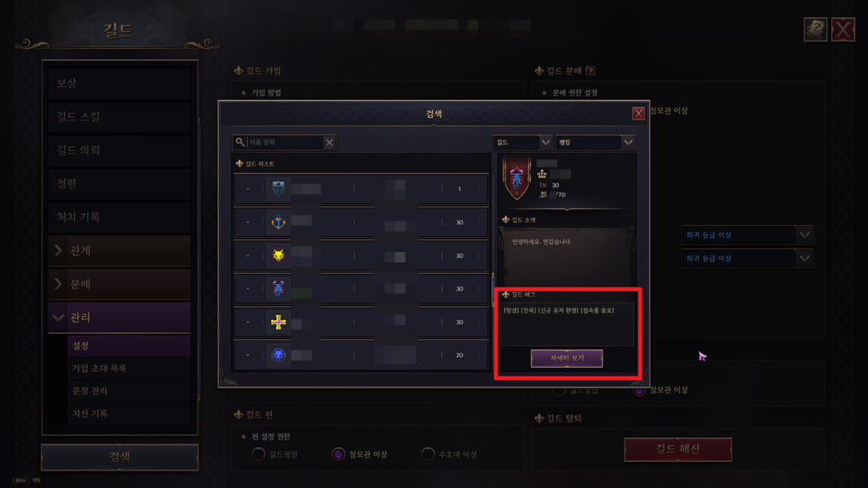Open the 길드 스킬 menu item
Viewport: 868px width, 488px height.
point(119,117)
